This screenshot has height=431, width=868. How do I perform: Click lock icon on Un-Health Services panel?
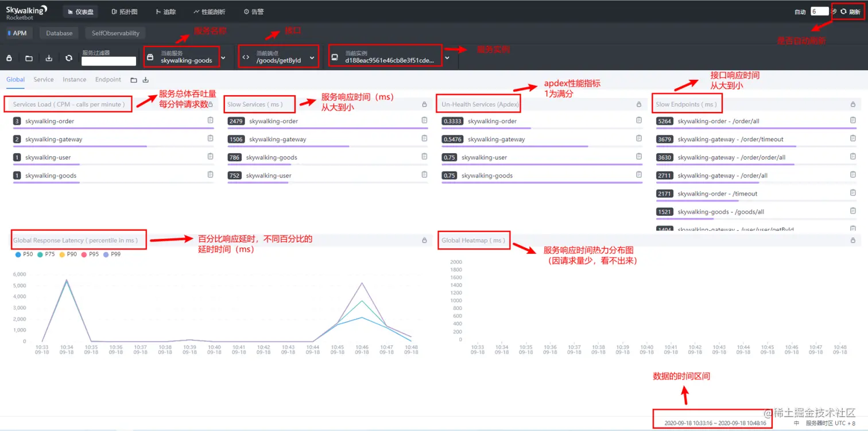pos(639,104)
